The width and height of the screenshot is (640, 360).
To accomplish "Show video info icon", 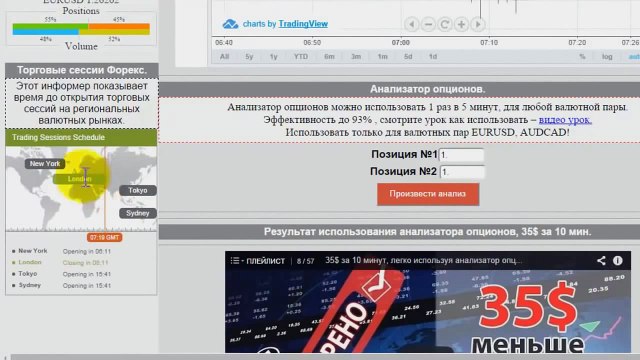I will click(x=618, y=260).
